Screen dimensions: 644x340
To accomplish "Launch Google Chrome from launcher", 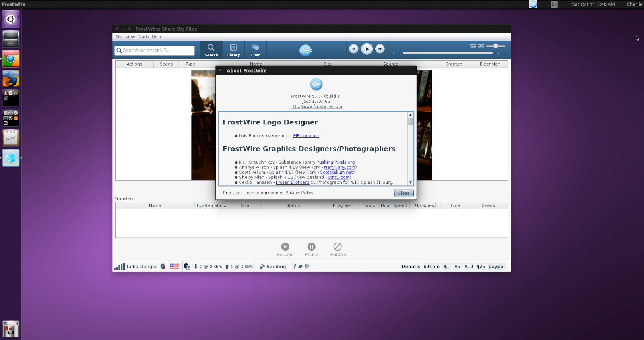I will pyautogui.click(x=11, y=59).
